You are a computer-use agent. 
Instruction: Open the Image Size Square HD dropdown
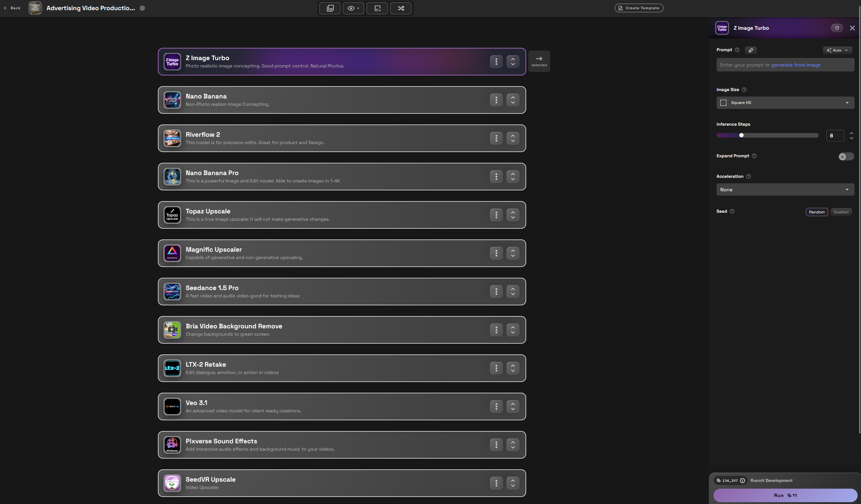tap(785, 103)
